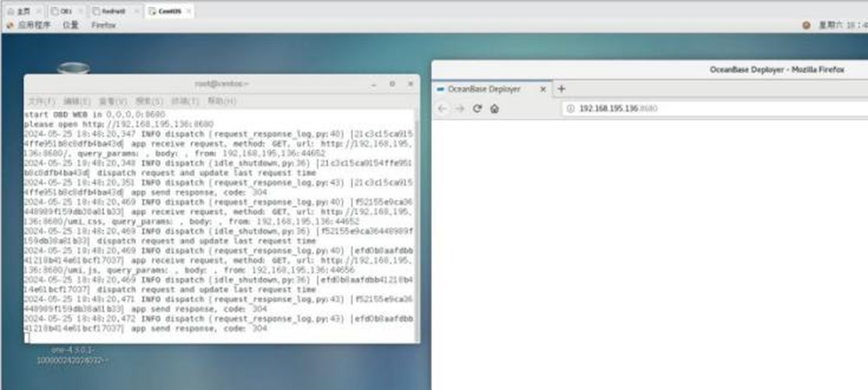This screenshot has width=868, height=390.
Task: Close the OB1 VM tab
Action: tap(81, 11)
